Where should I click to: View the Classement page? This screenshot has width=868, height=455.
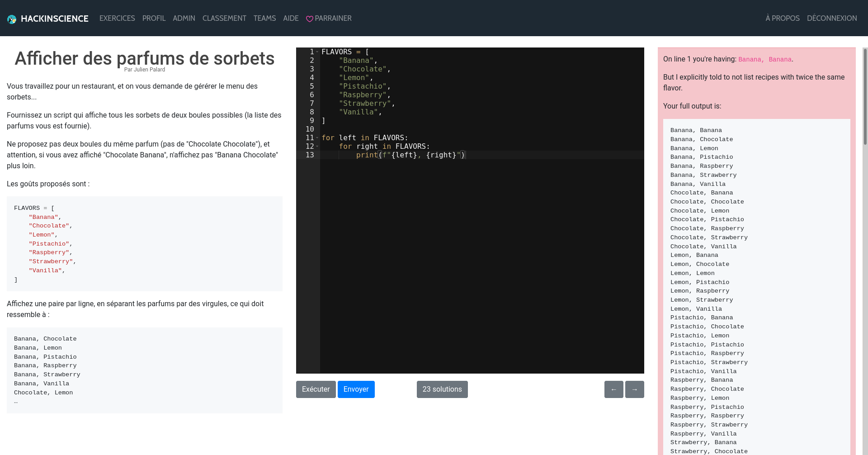[224, 18]
